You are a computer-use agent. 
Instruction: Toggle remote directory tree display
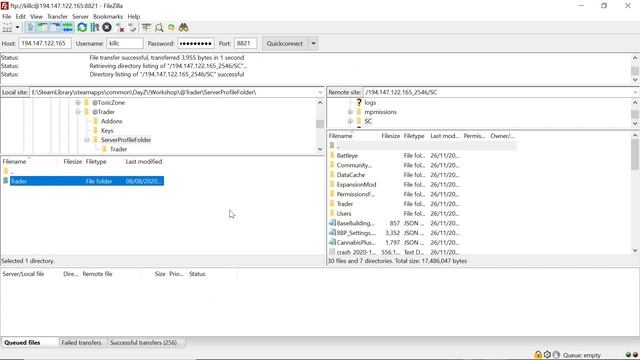pyautogui.click(x=55, y=27)
